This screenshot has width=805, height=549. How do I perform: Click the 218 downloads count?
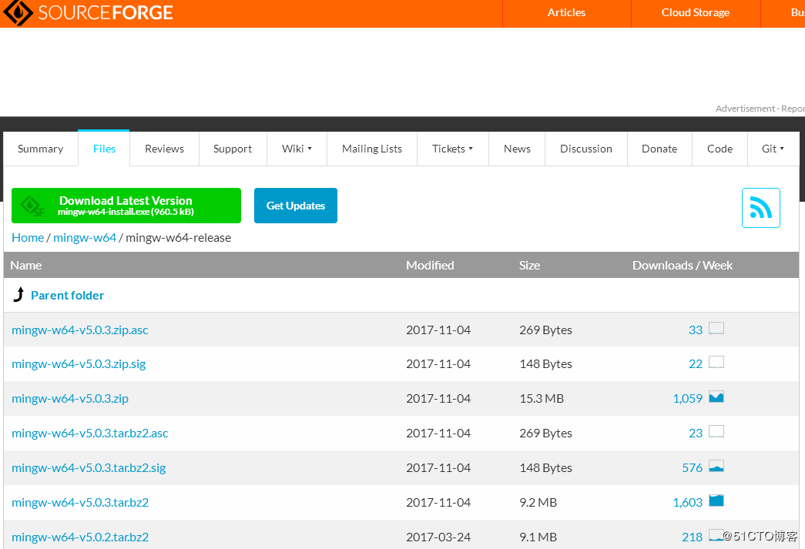tap(692, 537)
